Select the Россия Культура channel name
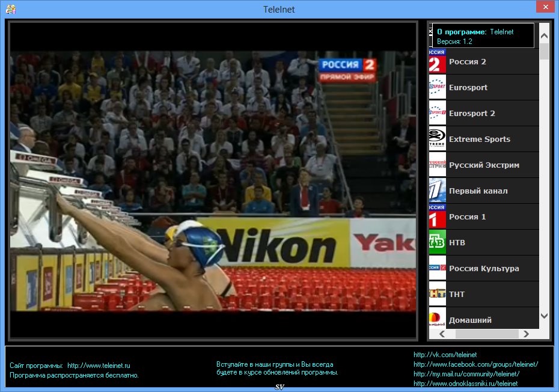 pyautogui.click(x=484, y=268)
